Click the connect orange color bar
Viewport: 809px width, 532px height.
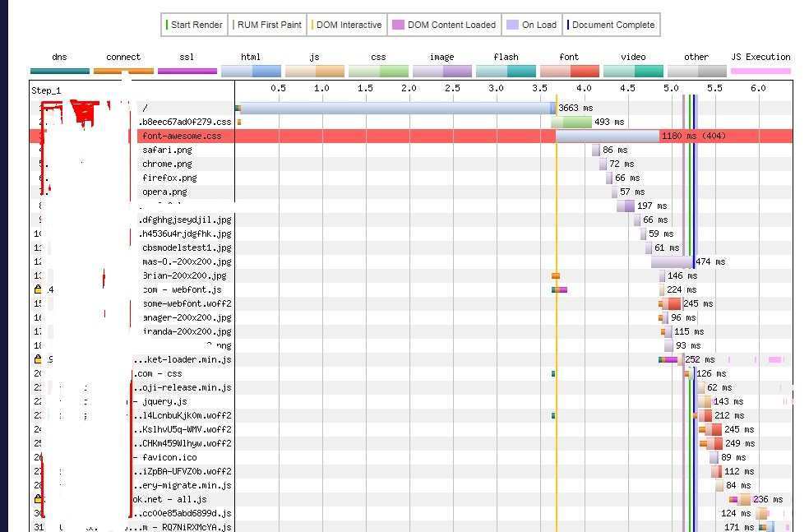click(123, 72)
